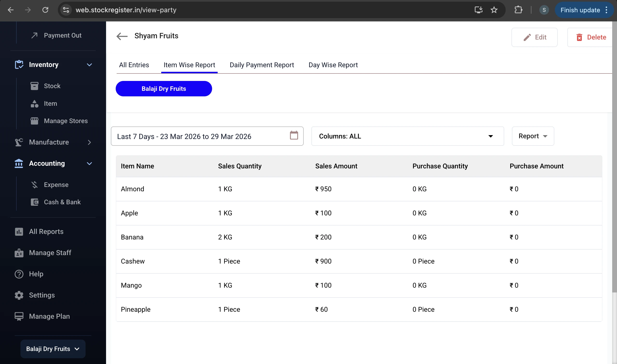Click the Finish update browser button
Image resolution: width=617 pixels, height=364 pixels.
pos(580,10)
